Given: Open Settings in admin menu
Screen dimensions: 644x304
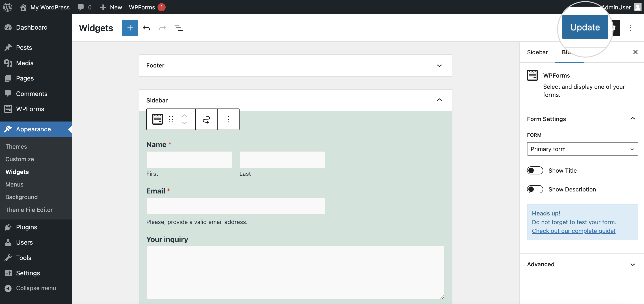Looking at the screenshot, I should (x=36, y=273).
